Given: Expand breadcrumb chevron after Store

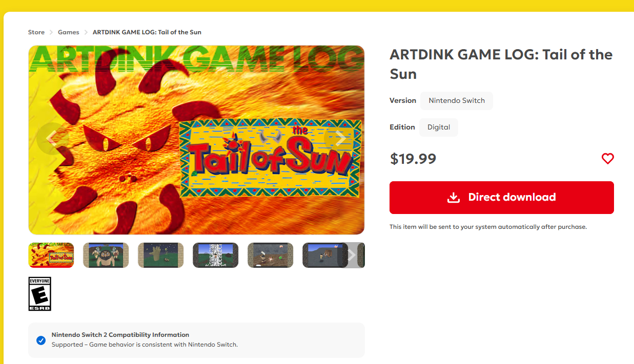Looking at the screenshot, I should (x=51, y=32).
